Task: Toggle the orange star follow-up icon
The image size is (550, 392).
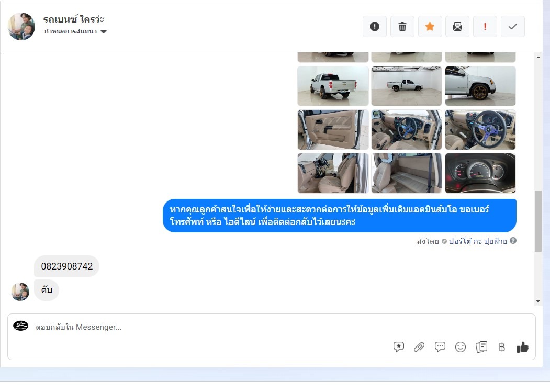Action: point(430,26)
